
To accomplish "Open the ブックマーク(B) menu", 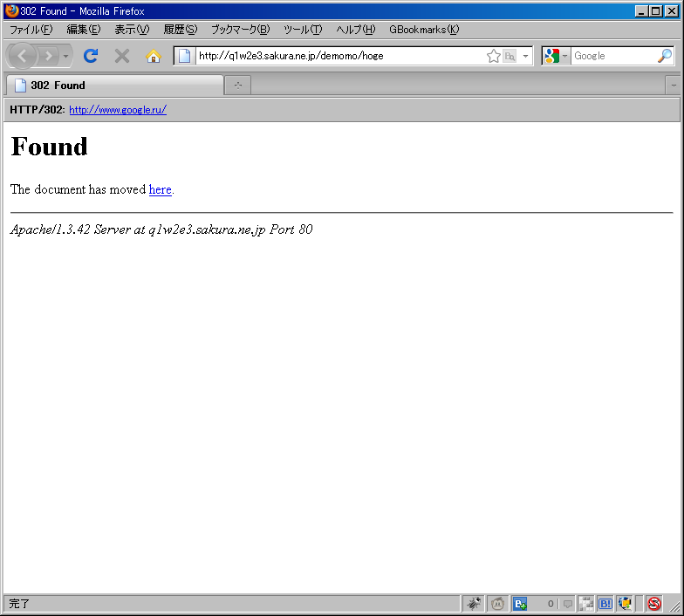I will click(241, 30).
